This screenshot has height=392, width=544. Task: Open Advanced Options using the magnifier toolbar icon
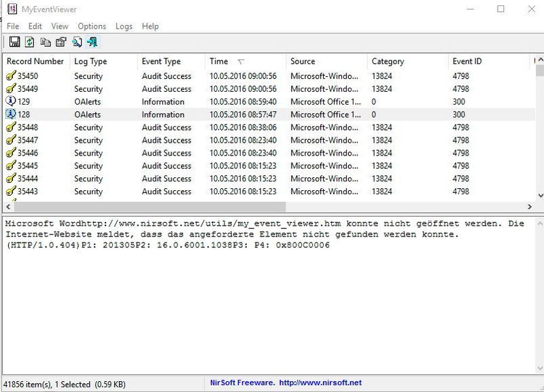pyautogui.click(x=76, y=42)
